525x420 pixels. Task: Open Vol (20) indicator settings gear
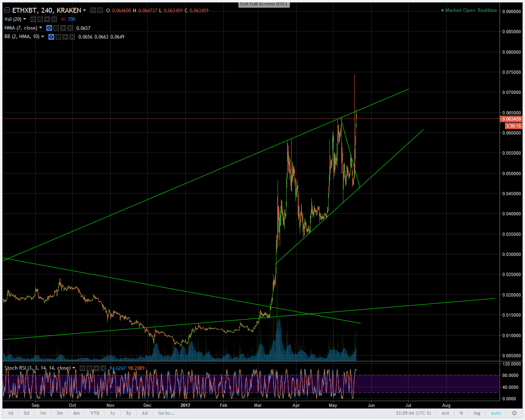40,19
